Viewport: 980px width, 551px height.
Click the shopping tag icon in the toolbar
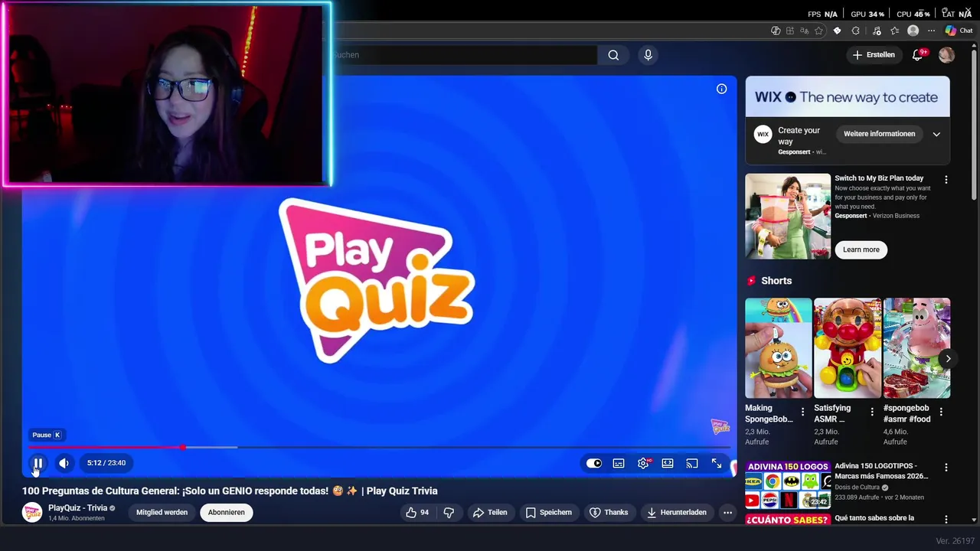(837, 31)
